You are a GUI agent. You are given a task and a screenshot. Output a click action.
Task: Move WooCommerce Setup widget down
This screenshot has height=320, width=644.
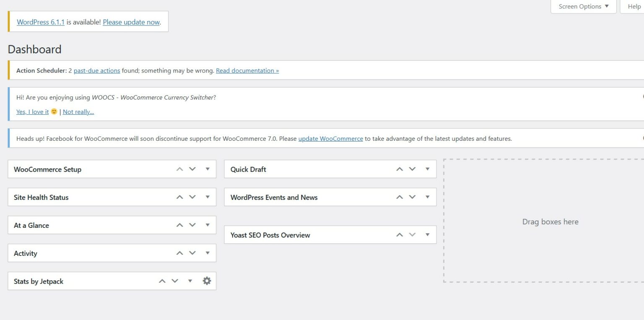point(192,169)
